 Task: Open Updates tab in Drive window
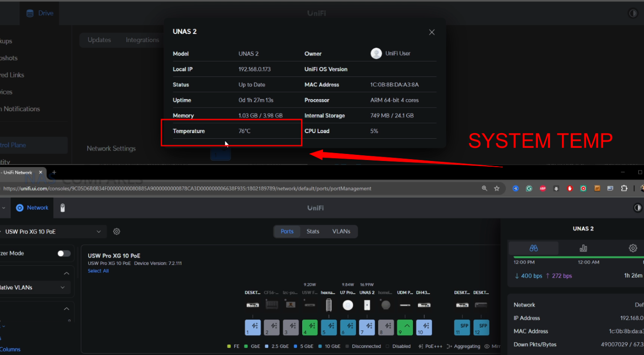pyautogui.click(x=99, y=40)
